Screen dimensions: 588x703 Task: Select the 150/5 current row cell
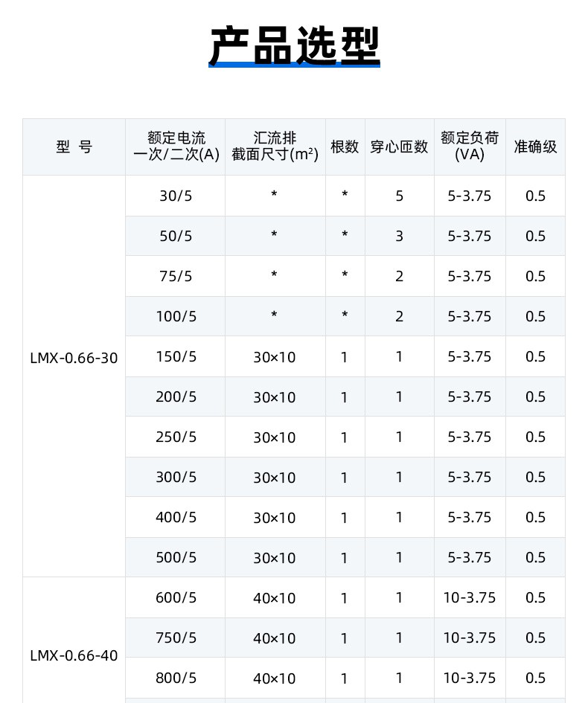point(176,357)
